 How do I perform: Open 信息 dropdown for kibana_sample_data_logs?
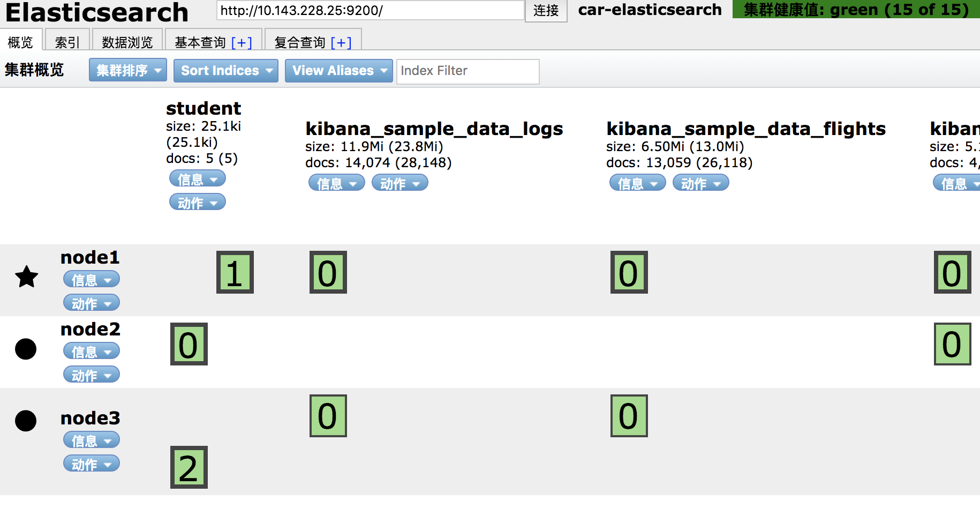(x=337, y=183)
